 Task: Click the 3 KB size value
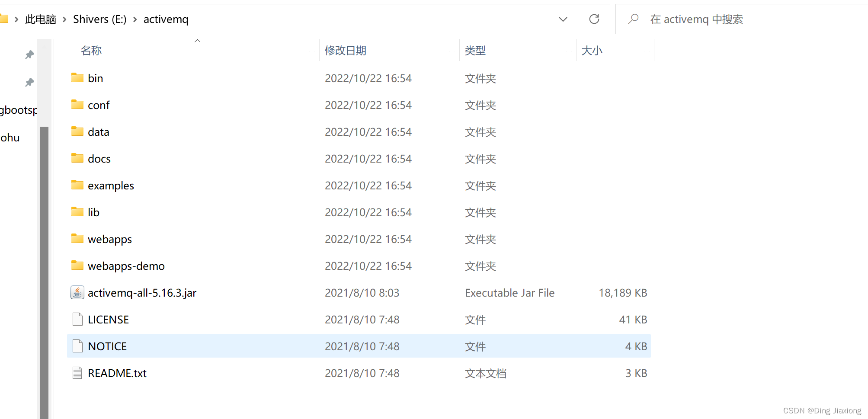[636, 373]
